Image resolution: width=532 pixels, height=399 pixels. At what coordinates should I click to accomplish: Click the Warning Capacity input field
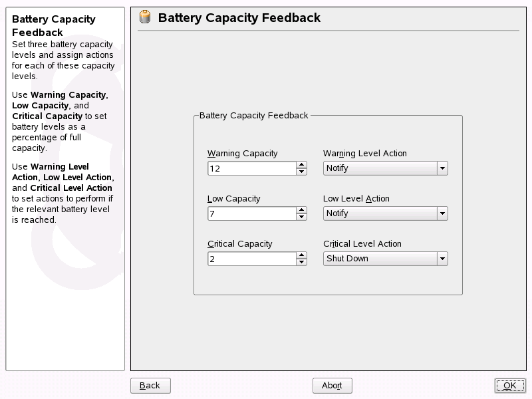pyautogui.click(x=251, y=168)
